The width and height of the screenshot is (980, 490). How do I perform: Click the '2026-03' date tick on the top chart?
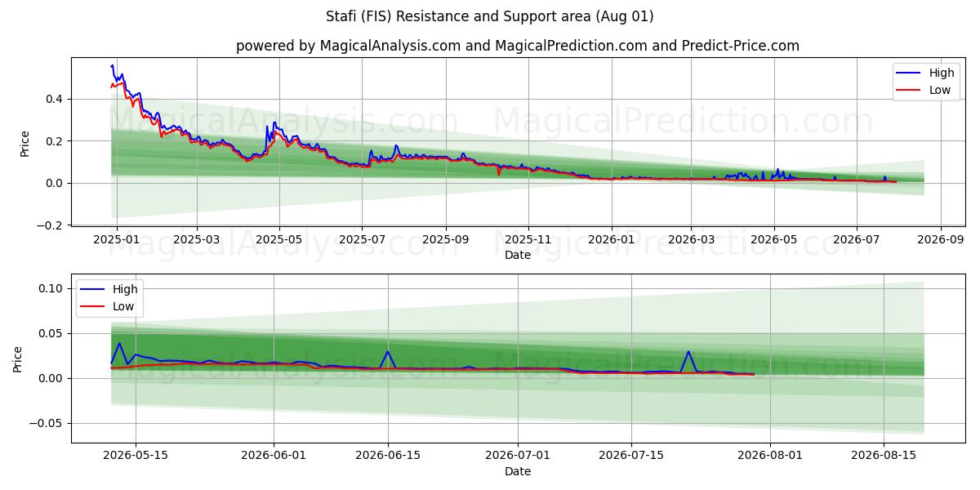pyautogui.click(x=691, y=239)
